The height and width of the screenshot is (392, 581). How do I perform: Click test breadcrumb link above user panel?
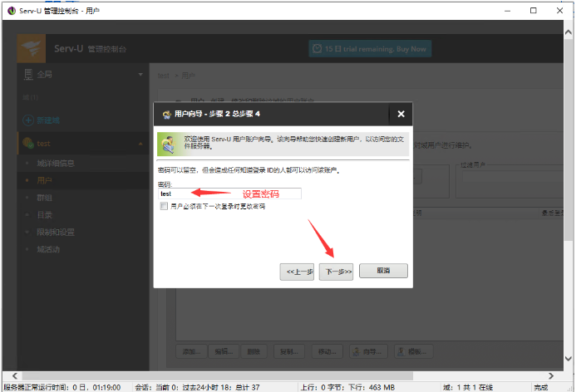point(163,76)
